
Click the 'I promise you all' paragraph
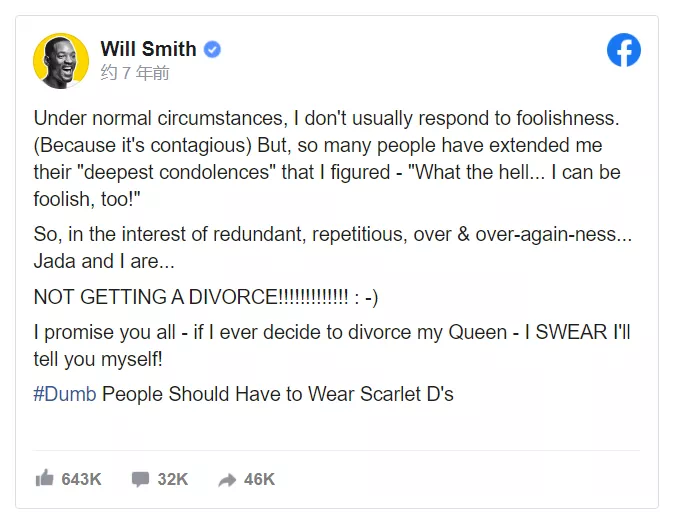click(x=332, y=345)
